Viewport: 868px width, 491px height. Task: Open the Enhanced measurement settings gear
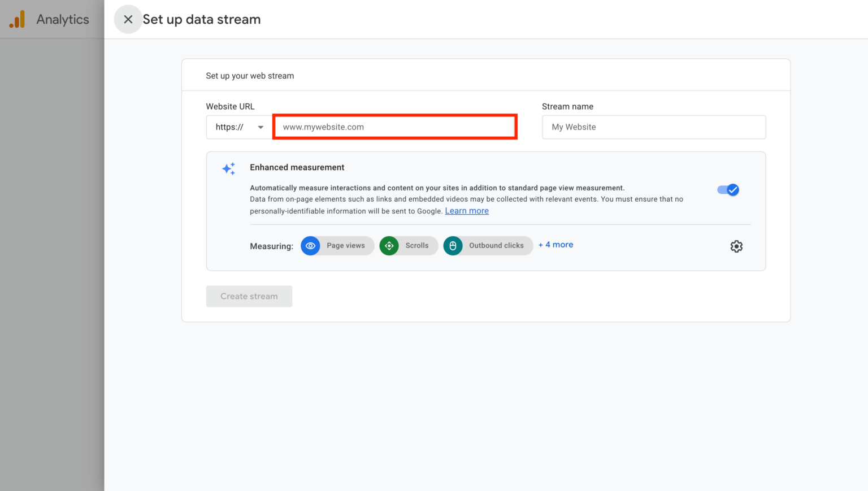tap(736, 246)
